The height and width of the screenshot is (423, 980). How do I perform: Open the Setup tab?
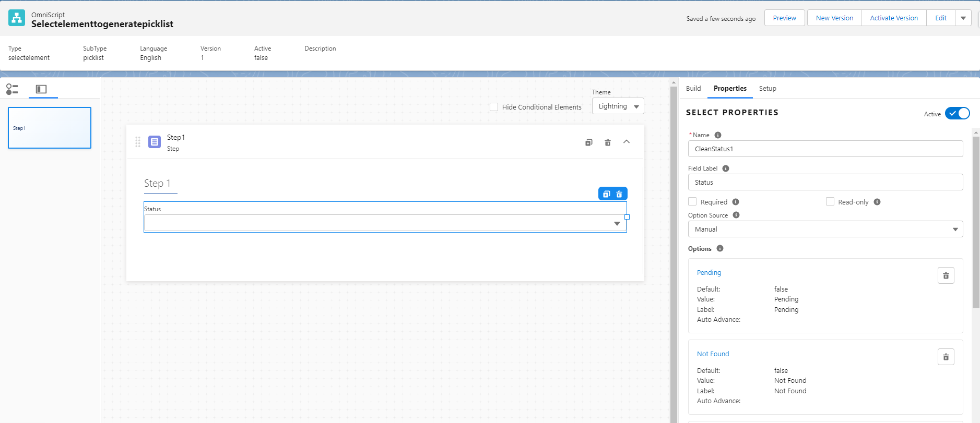(768, 89)
